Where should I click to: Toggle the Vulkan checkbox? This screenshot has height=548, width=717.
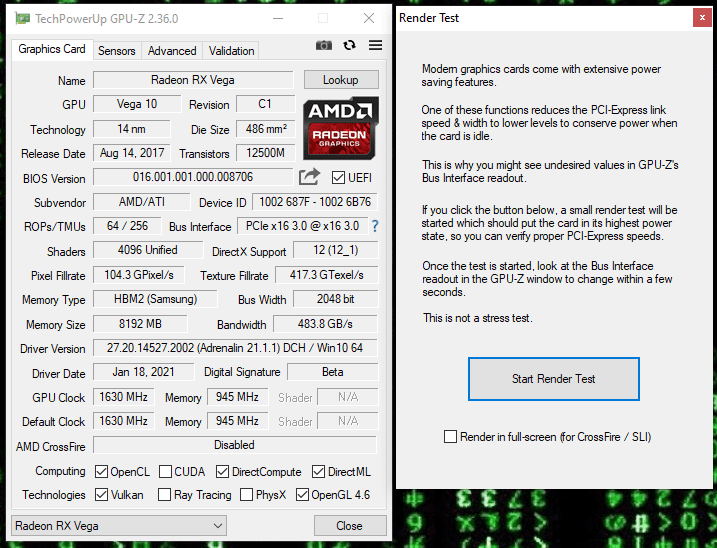[102, 494]
